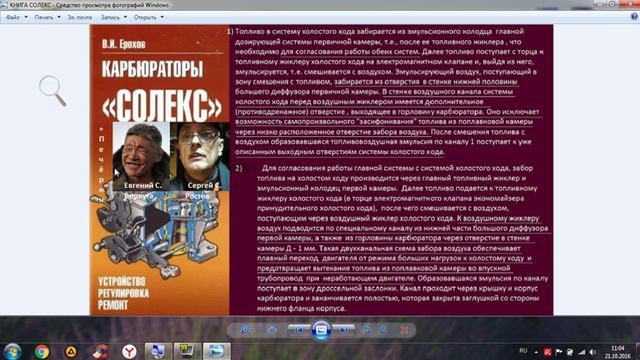Click the «СОЛЕКС» book title

pos(162,105)
